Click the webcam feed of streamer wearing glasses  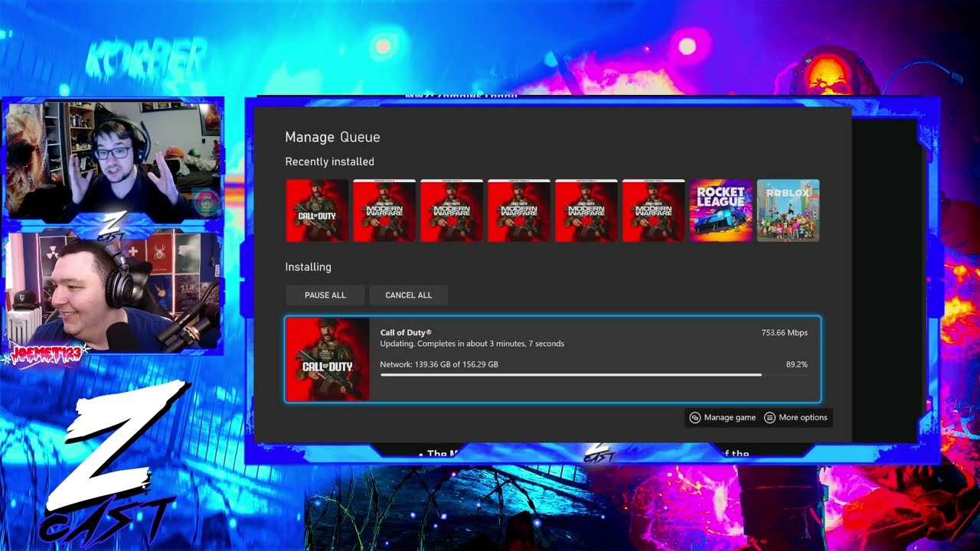[x=113, y=161]
